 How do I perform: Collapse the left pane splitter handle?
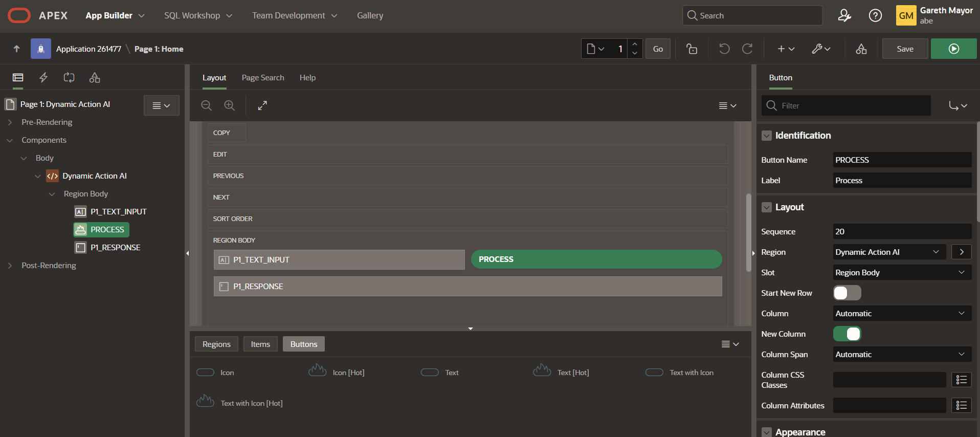tap(187, 253)
